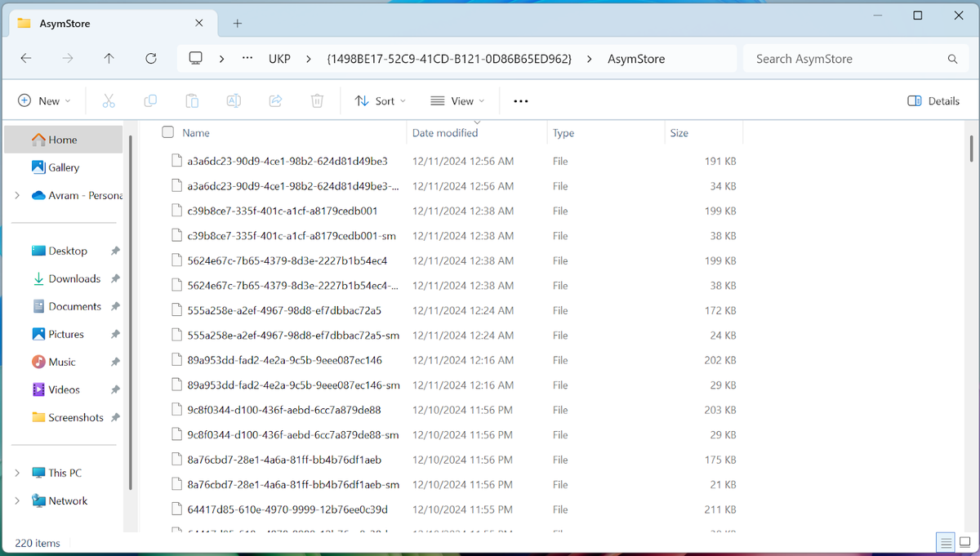Screen dimensions: 980x556
Task: Open Home in navigation pane
Action: click(x=64, y=140)
